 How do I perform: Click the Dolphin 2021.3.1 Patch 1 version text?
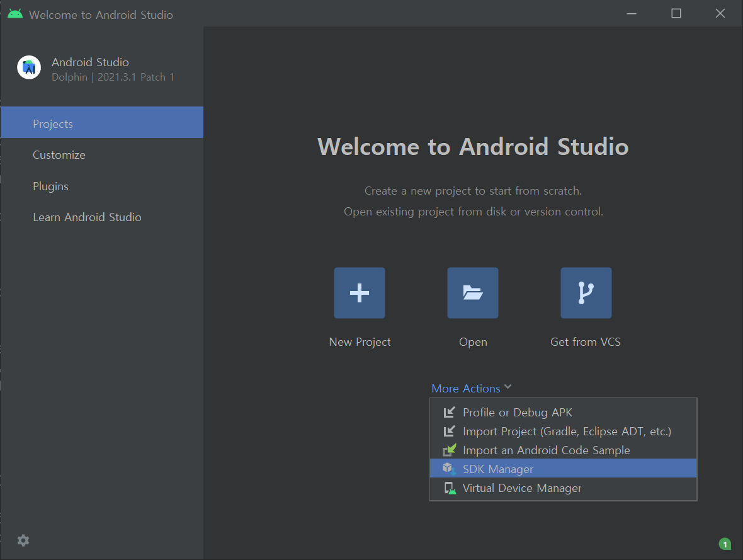pos(113,77)
